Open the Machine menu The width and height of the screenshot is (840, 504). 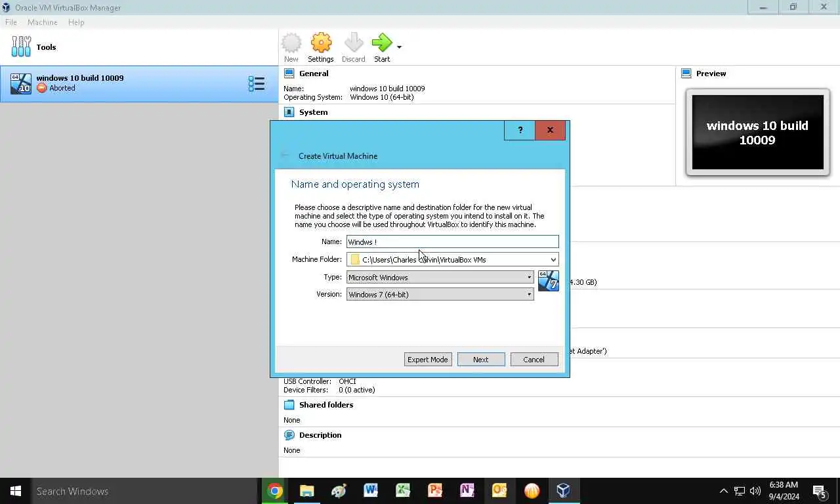click(43, 22)
